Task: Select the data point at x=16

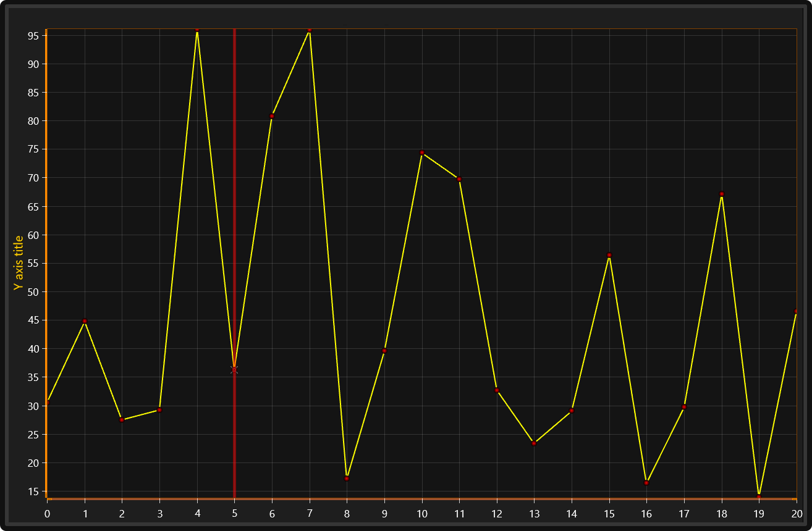Action: point(646,482)
